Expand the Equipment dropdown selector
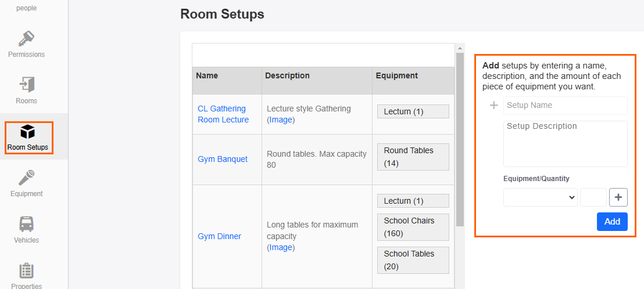The height and width of the screenshot is (289, 644). (x=541, y=197)
